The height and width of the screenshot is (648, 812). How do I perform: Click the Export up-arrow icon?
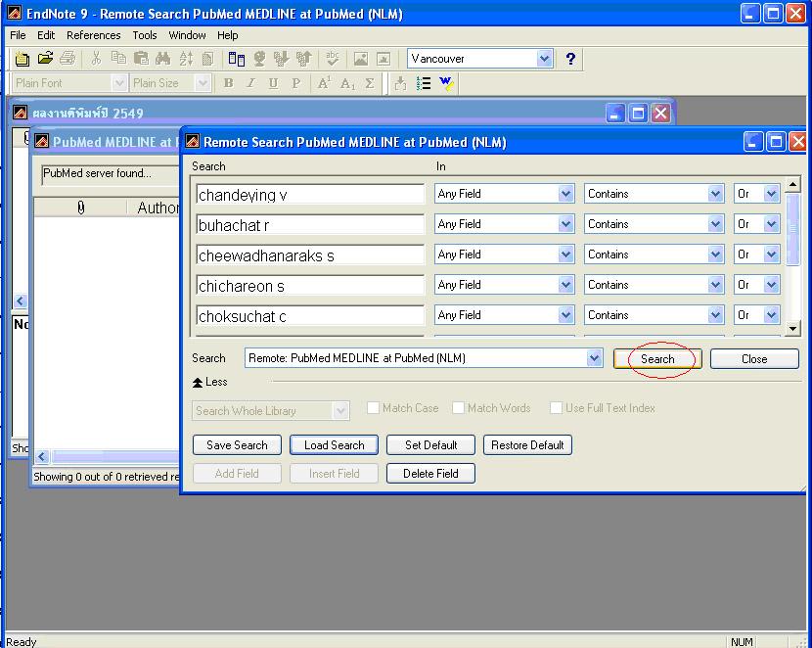[304, 59]
